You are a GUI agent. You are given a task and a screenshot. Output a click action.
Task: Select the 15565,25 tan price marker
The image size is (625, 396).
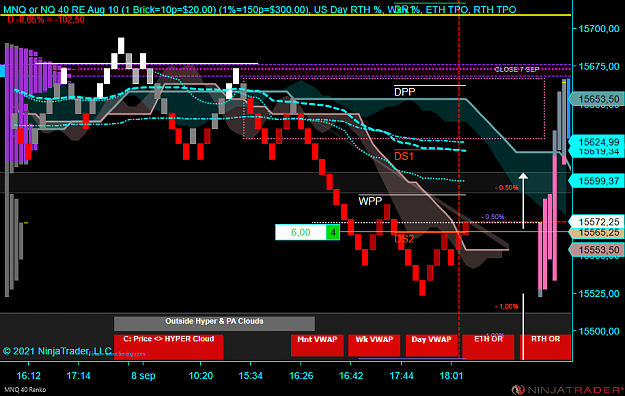(596, 232)
